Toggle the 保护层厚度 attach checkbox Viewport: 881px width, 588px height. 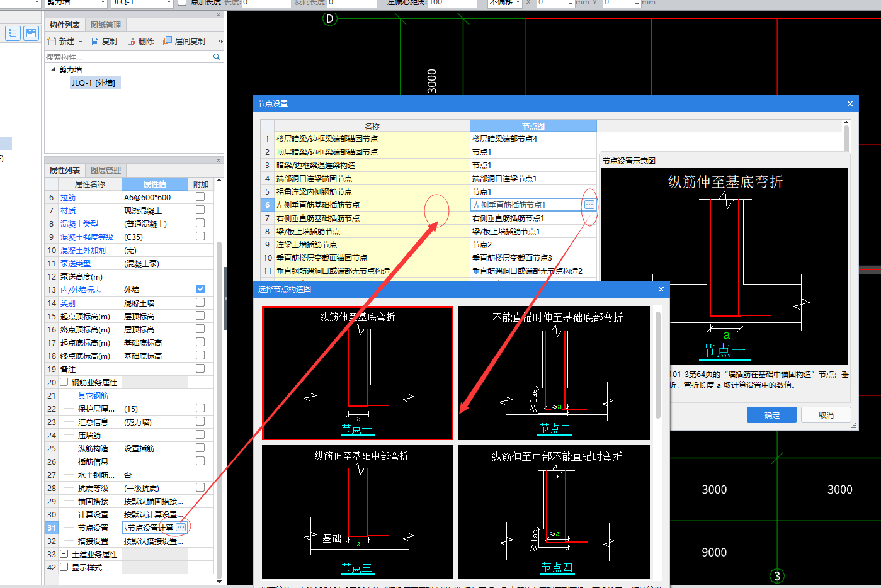[200, 408]
